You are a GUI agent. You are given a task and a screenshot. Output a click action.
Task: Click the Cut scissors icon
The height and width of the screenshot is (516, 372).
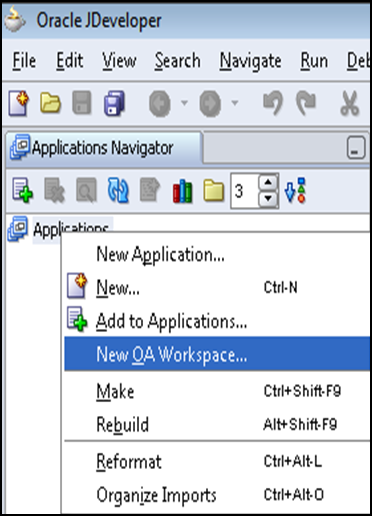pyautogui.click(x=350, y=104)
